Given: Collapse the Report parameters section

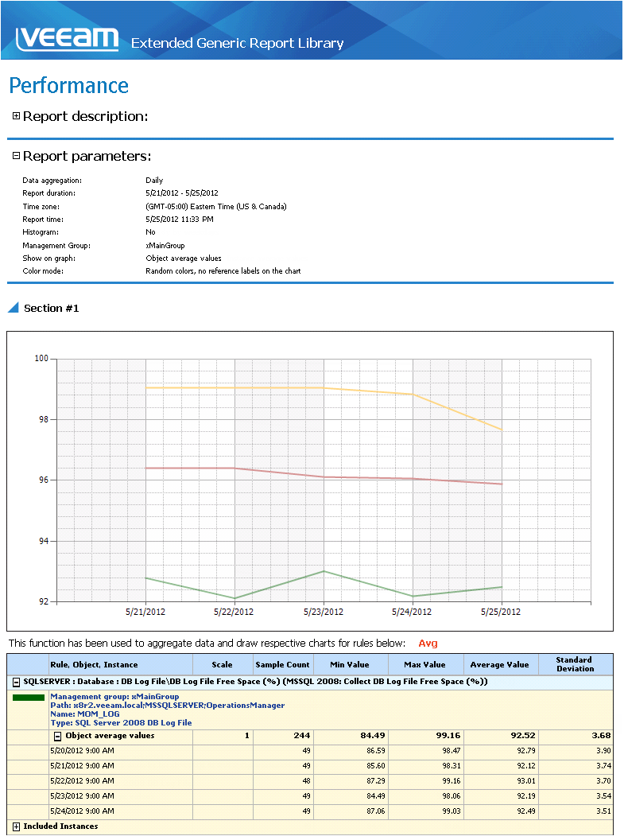Looking at the screenshot, I should coord(16,155).
